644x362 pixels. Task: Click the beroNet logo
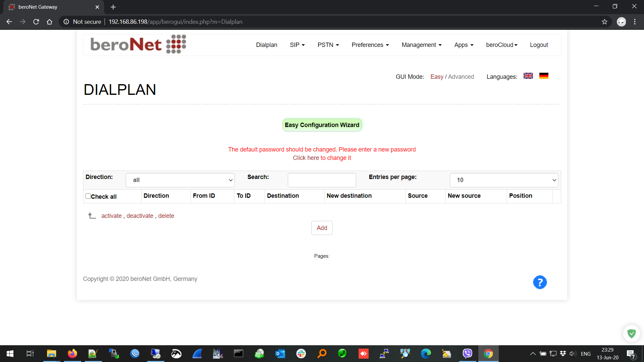138,44
